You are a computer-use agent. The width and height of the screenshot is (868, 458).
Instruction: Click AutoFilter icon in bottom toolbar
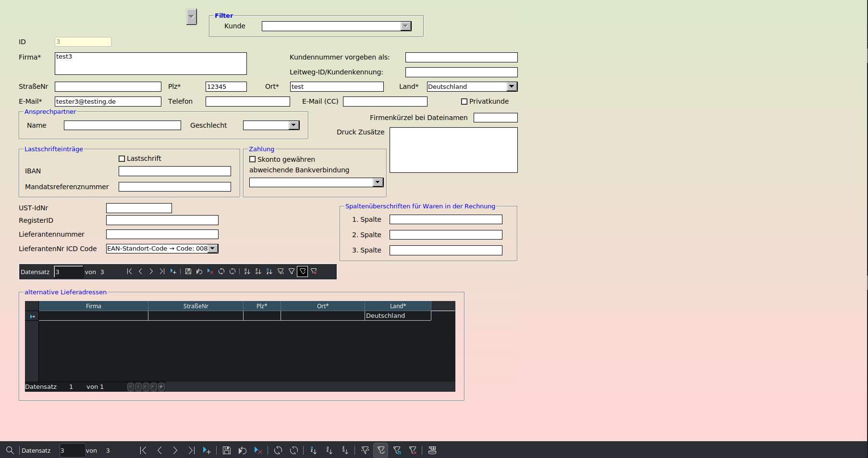coord(365,450)
